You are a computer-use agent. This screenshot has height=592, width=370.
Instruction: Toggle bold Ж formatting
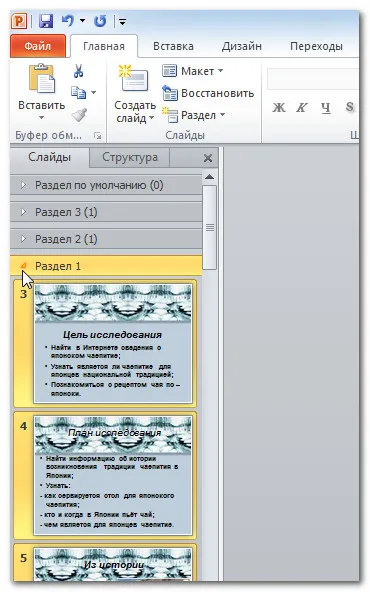point(279,108)
